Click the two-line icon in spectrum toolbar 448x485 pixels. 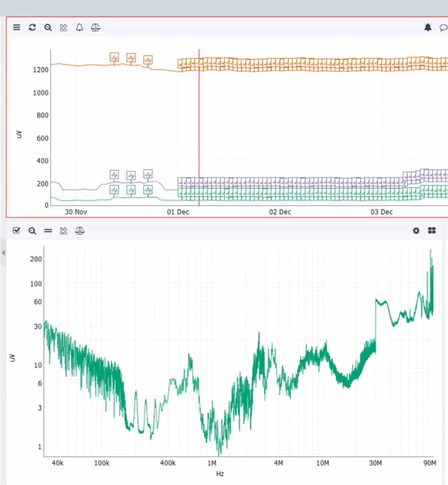[x=48, y=231]
